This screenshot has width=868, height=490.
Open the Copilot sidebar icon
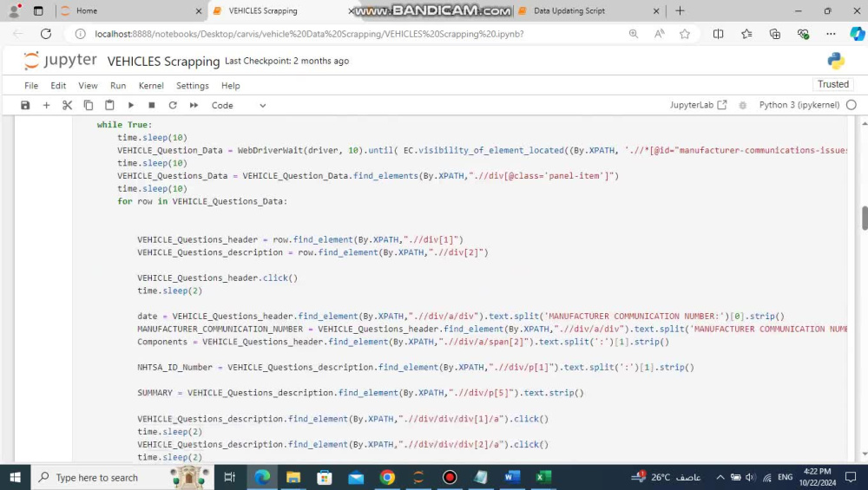(x=857, y=34)
